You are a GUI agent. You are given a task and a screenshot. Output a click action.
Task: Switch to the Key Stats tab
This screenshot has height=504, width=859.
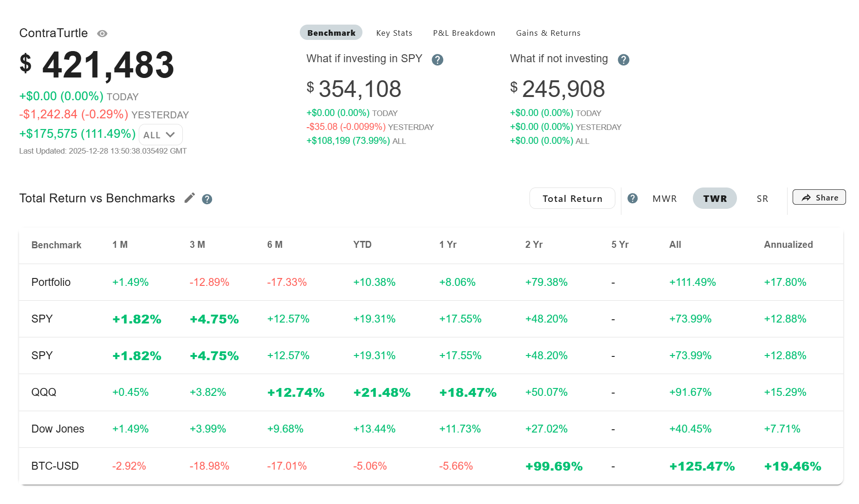(394, 33)
